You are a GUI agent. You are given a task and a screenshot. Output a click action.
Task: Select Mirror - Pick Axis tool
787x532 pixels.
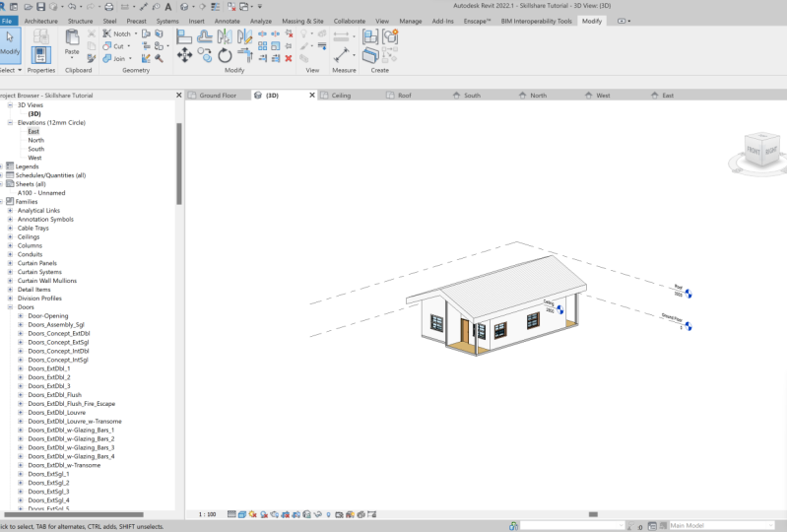(x=225, y=36)
